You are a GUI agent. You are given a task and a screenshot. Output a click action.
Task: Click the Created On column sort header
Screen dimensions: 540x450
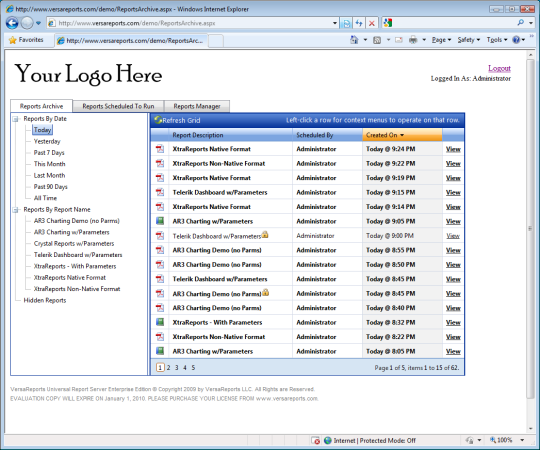click(402, 135)
